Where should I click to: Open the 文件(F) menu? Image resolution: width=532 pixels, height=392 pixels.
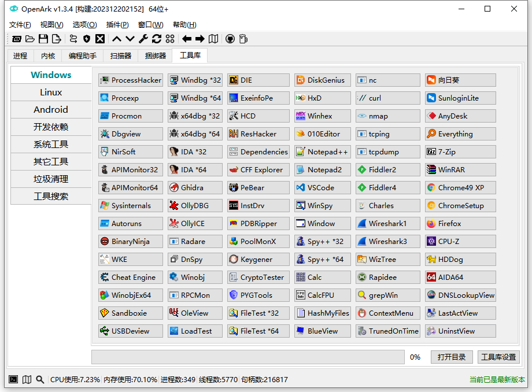[x=20, y=25]
